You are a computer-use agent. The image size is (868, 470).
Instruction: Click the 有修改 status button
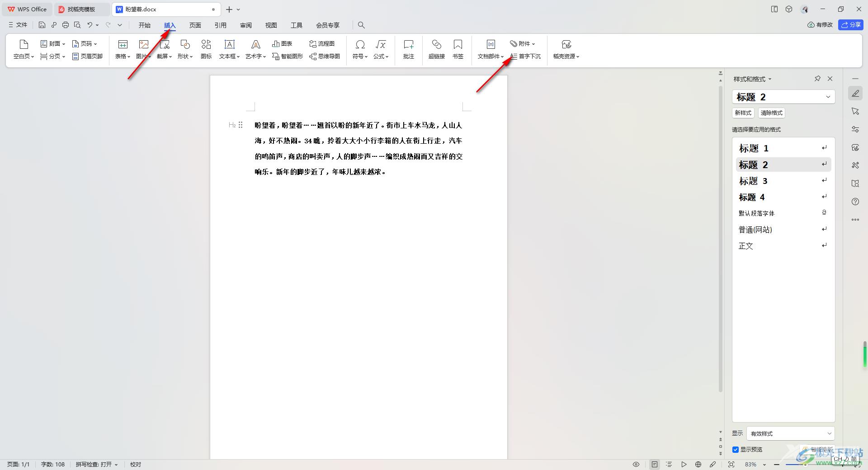pos(820,25)
